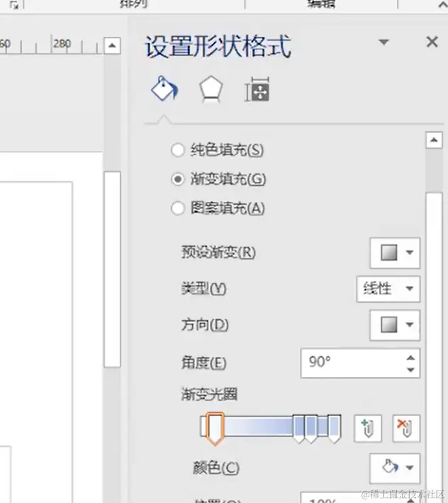The height and width of the screenshot is (503, 448).
Task: Remove the selected gradient stop
Action: point(406,429)
